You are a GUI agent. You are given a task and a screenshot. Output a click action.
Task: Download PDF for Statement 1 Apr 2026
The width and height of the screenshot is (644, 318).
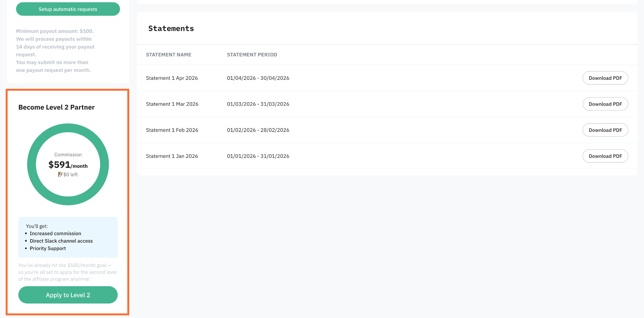(x=605, y=78)
